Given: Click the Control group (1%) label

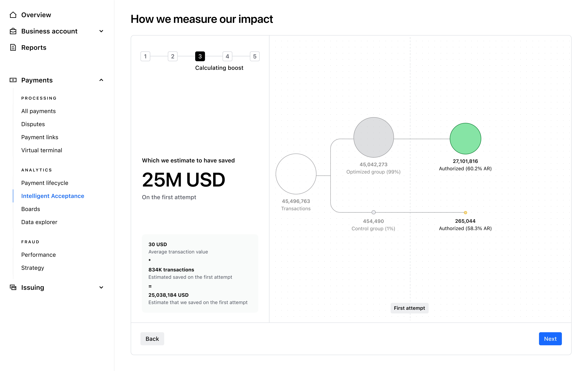Looking at the screenshot, I should tap(373, 228).
